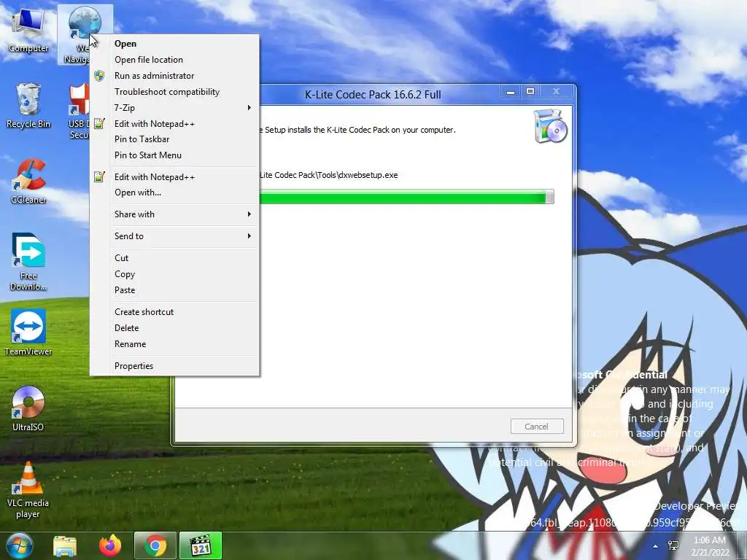747x560 pixels.
Task: Select the Recycle Bin icon
Action: coord(28,106)
